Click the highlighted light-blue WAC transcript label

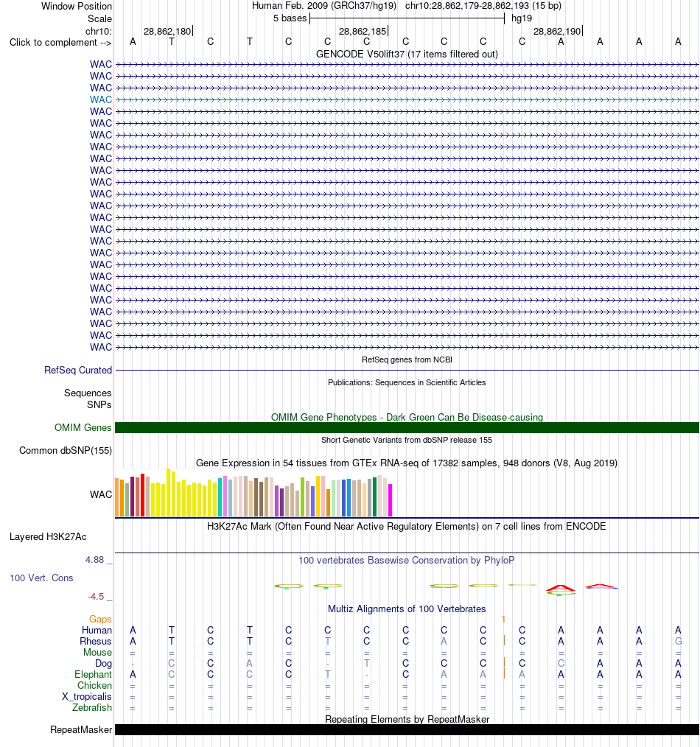(x=100, y=99)
